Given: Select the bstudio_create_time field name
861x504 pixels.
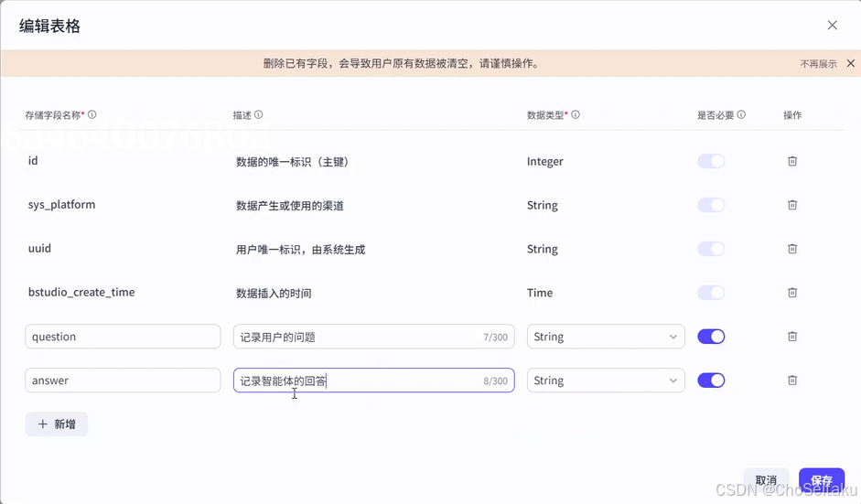Looking at the screenshot, I should (x=81, y=292).
